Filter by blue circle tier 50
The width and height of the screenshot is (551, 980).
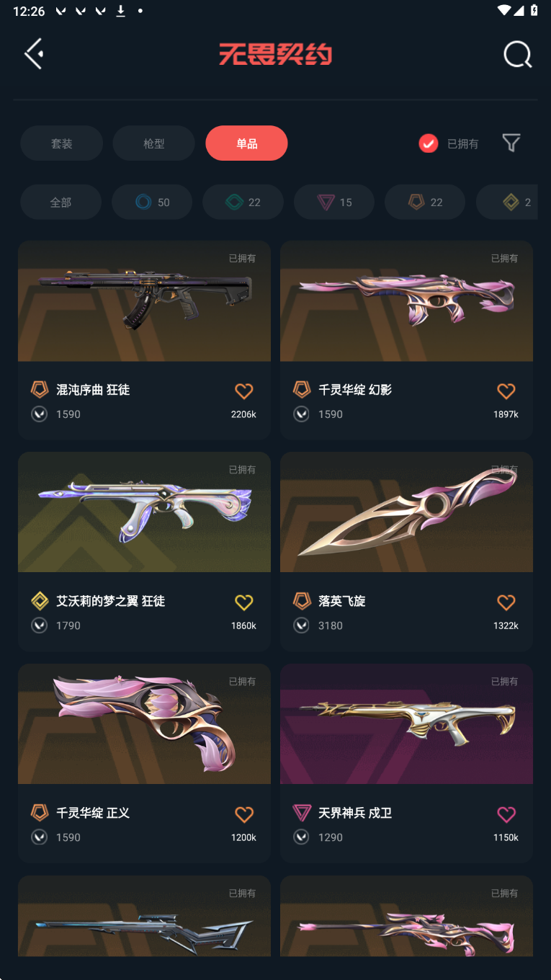tap(152, 202)
